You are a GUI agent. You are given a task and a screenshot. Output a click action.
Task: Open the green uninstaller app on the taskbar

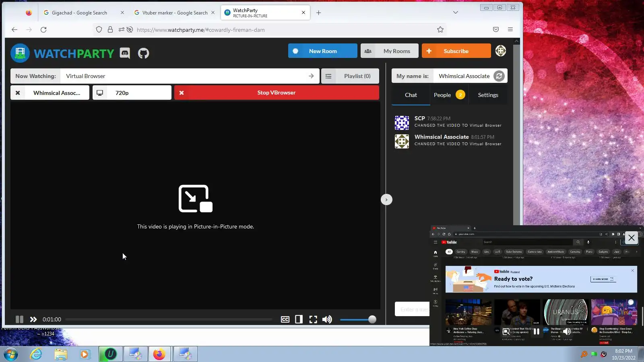point(110,354)
